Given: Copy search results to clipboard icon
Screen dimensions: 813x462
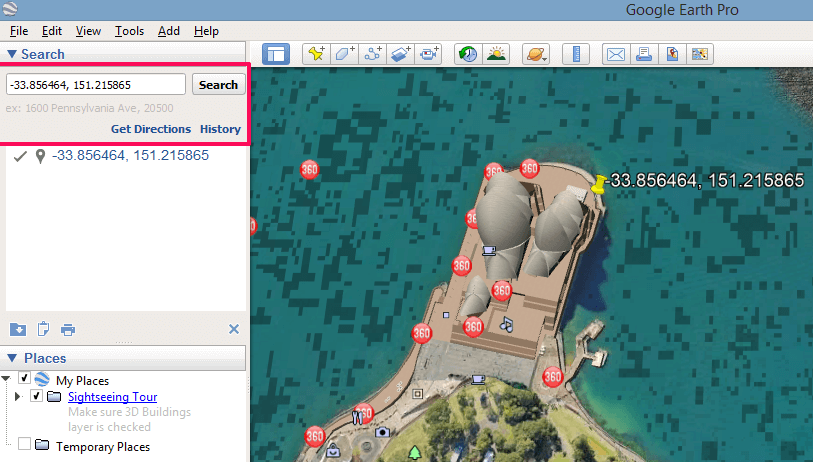Looking at the screenshot, I should click(x=44, y=329).
